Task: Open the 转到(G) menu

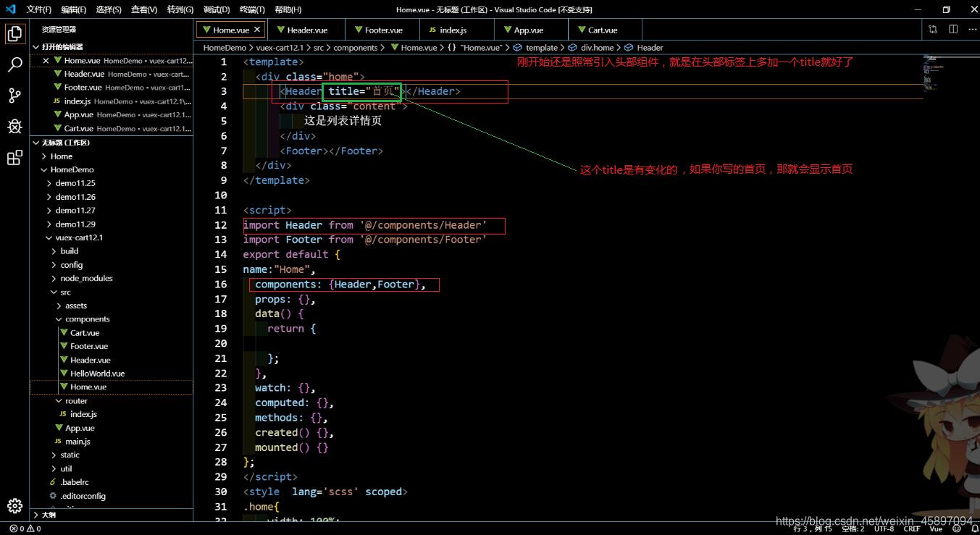Action: [180, 9]
